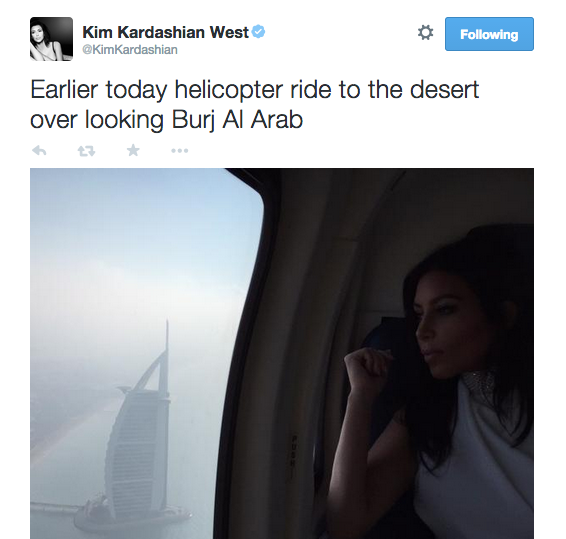Open the Kim Kardashian West display name link

pos(166,32)
